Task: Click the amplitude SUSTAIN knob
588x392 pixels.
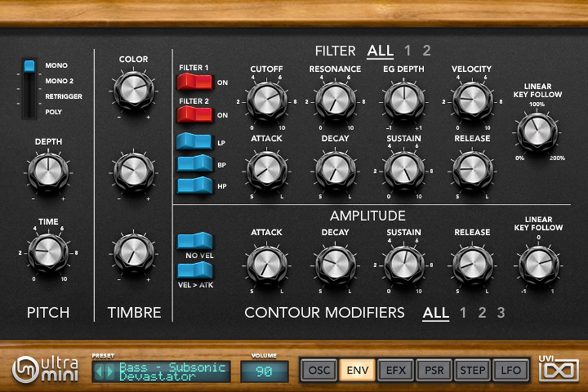Action: (x=404, y=265)
